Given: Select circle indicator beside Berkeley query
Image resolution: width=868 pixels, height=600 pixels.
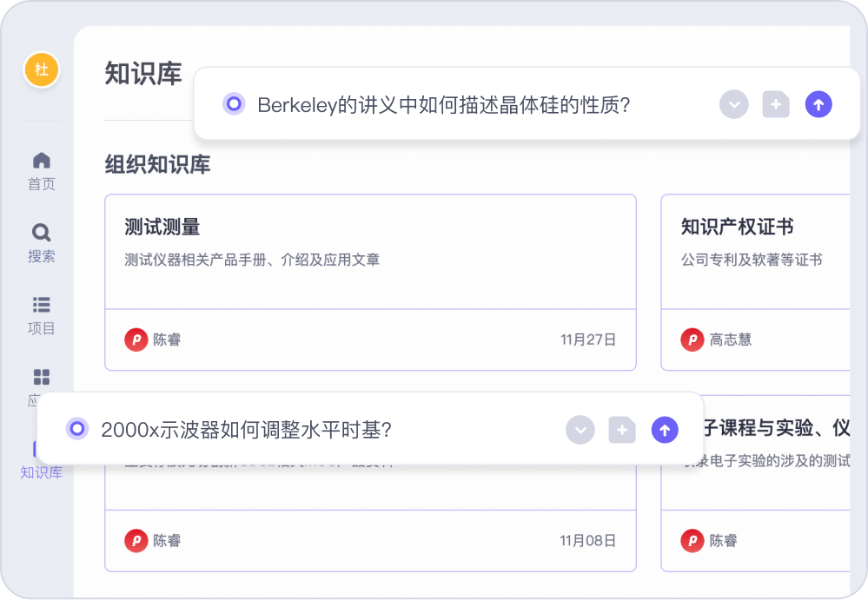Looking at the screenshot, I should click(x=234, y=104).
